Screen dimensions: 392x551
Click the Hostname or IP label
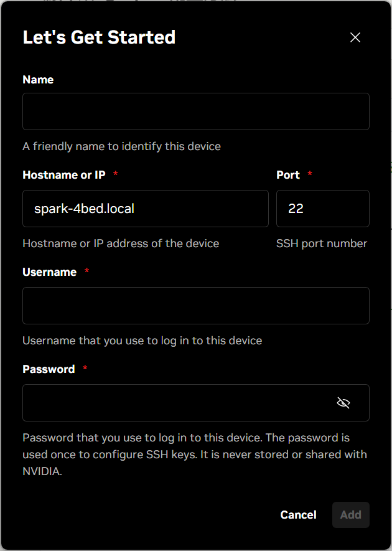point(64,175)
